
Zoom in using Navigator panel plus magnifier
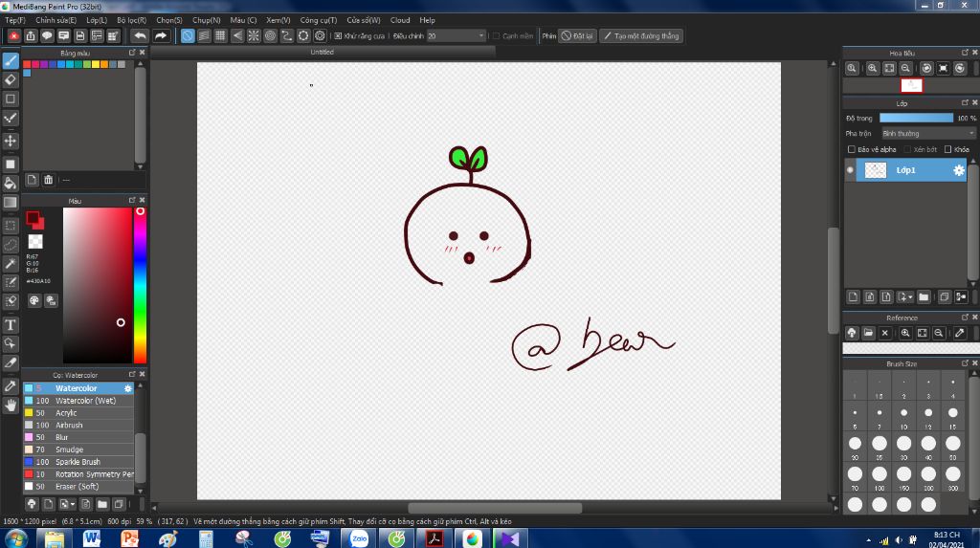pos(872,68)
